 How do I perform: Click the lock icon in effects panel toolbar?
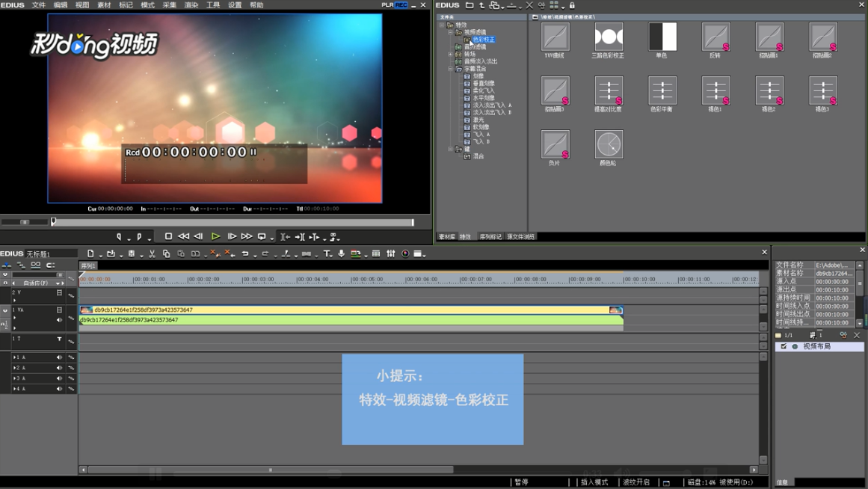(572, 5)
